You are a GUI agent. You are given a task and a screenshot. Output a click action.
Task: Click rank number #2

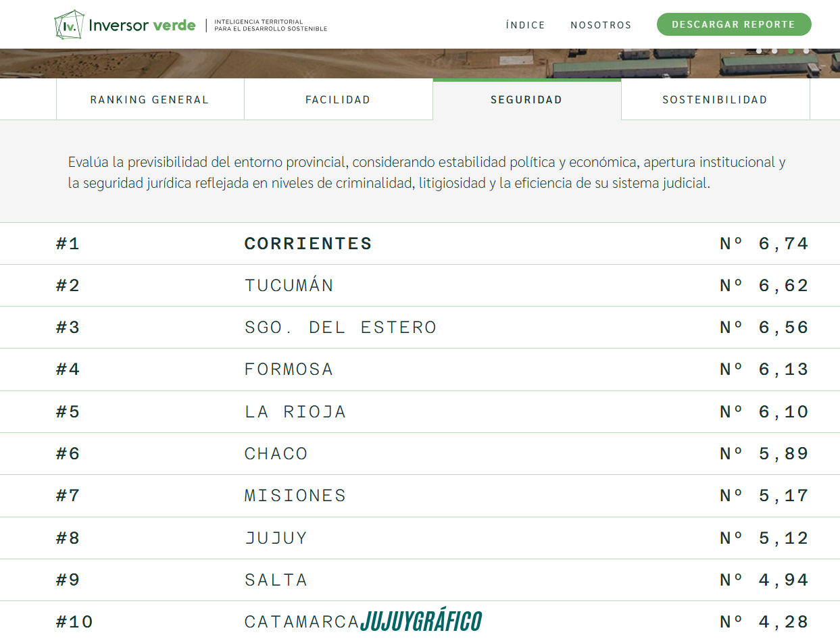[68, 286]
